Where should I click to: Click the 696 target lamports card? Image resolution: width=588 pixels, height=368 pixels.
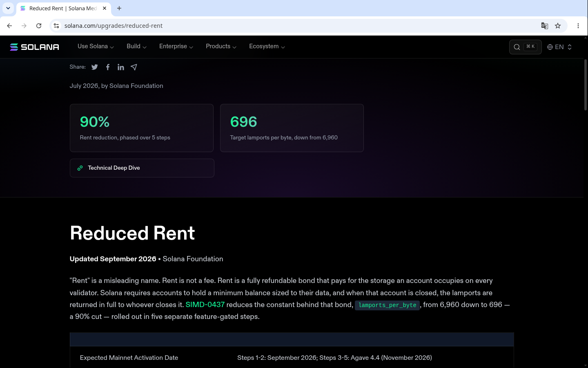[292, 128]
